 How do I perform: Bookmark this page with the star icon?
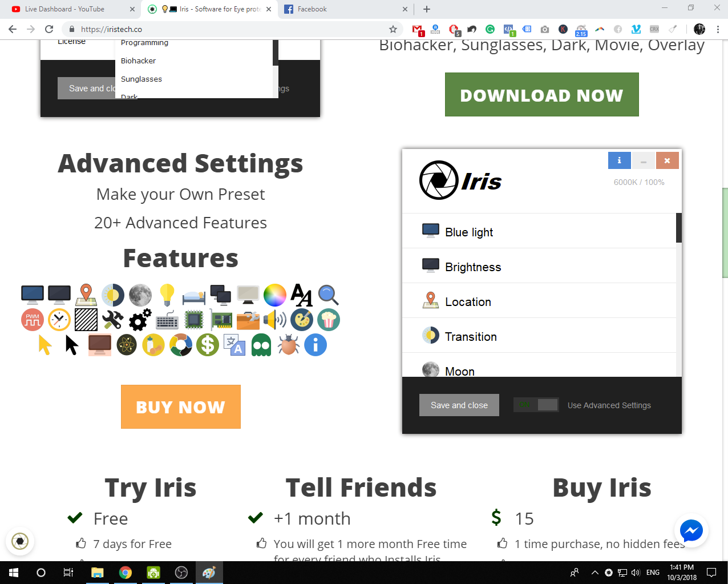click(x=393, y=29)
